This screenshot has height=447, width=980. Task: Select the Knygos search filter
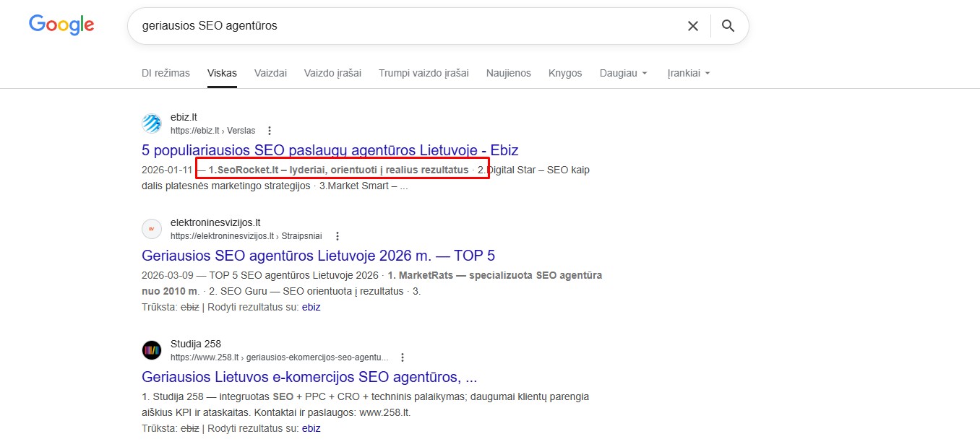pos(565,72)
